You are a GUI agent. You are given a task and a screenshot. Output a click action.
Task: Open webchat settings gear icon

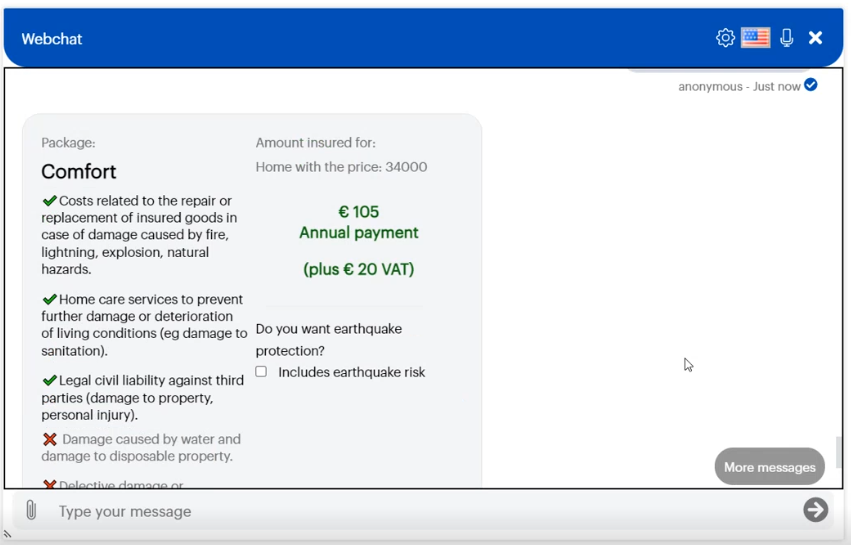(x=725, y=37)
